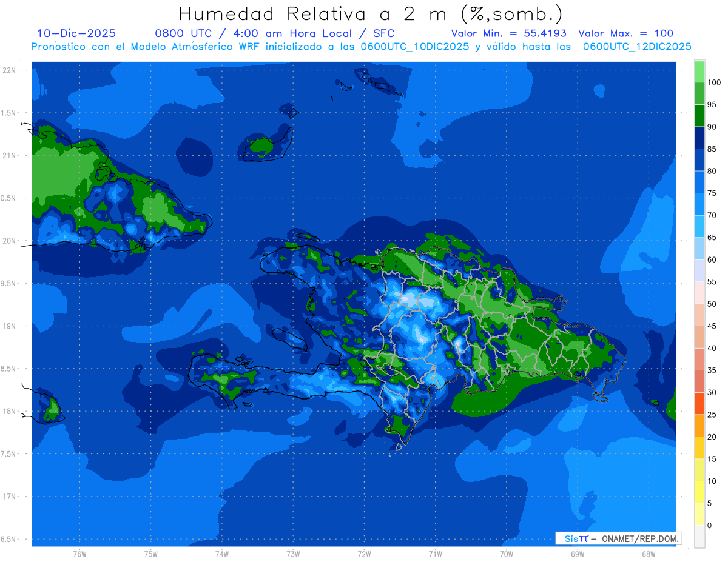Click the legend value '100'
The image size is (728, 562).
pos(713,82)
